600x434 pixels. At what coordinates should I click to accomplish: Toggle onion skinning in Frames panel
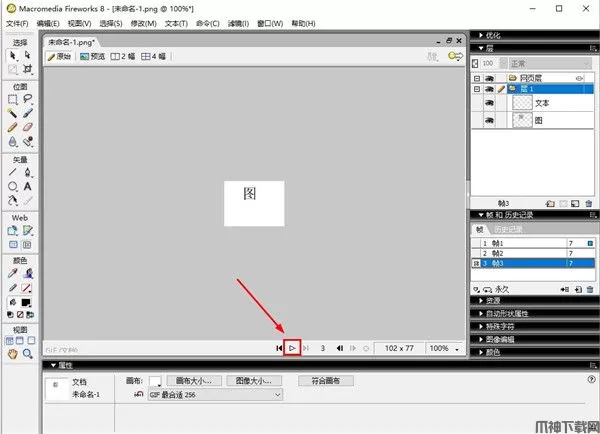476,290
